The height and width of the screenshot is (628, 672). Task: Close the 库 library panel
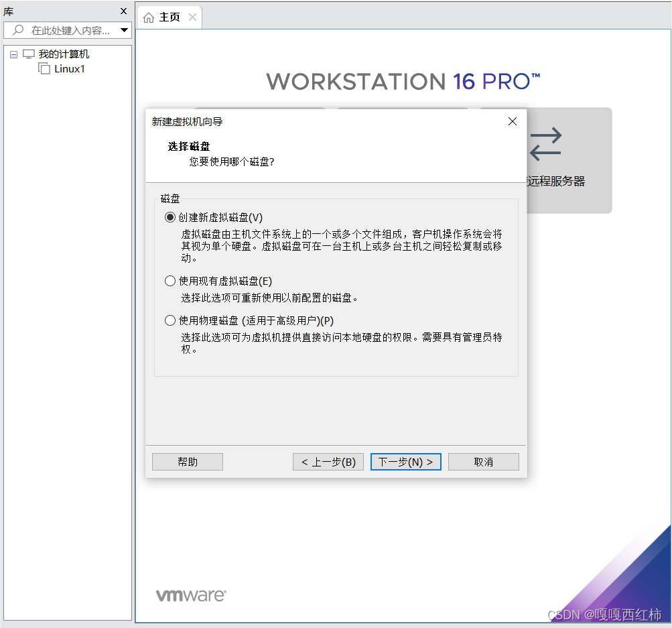click(x=123, y=11)
